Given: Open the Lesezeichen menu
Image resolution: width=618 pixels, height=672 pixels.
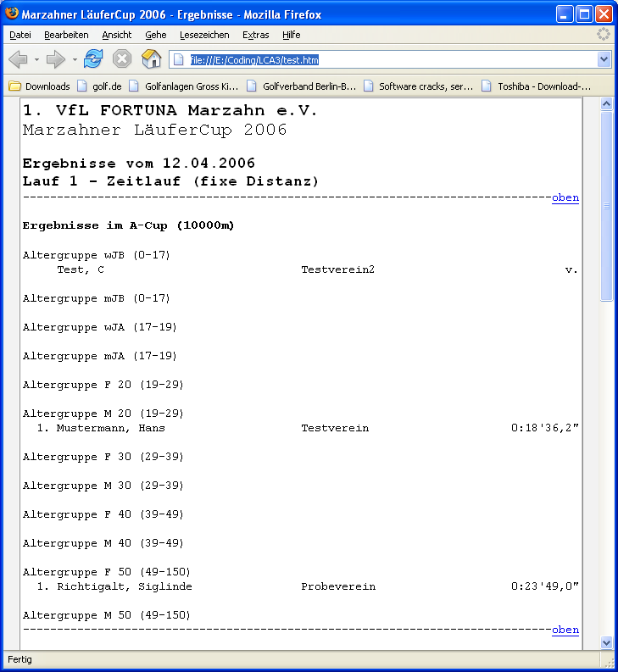Looking at the screenshot, I should pos(204,35).
